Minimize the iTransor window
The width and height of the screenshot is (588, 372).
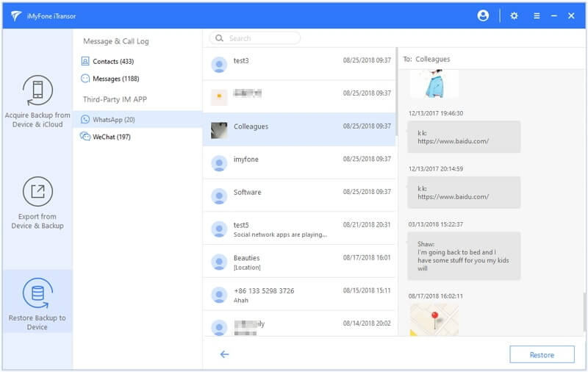[554, 15]
